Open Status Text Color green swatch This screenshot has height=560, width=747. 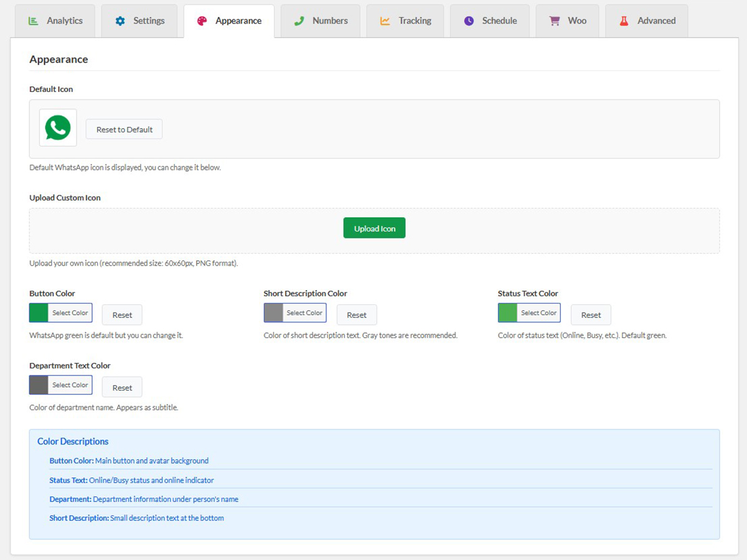(x=507, y=313)
